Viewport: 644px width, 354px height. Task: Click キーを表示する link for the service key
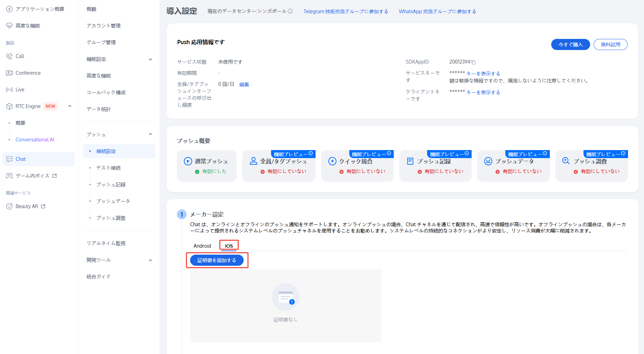tap(483, 74)
